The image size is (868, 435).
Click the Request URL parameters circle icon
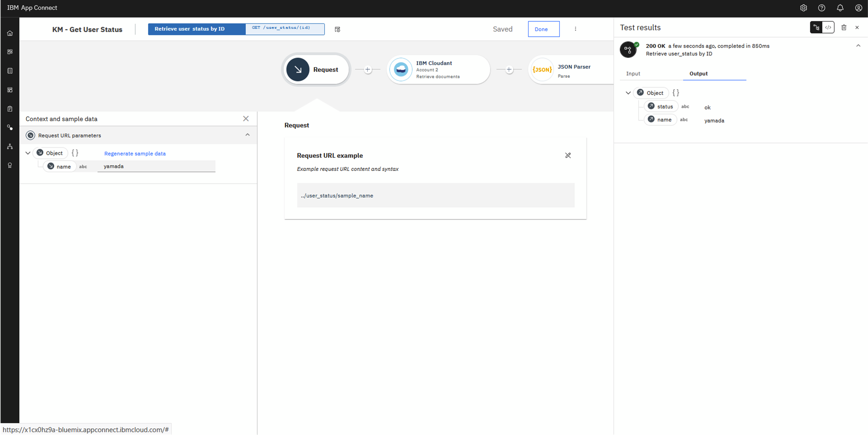30,135
